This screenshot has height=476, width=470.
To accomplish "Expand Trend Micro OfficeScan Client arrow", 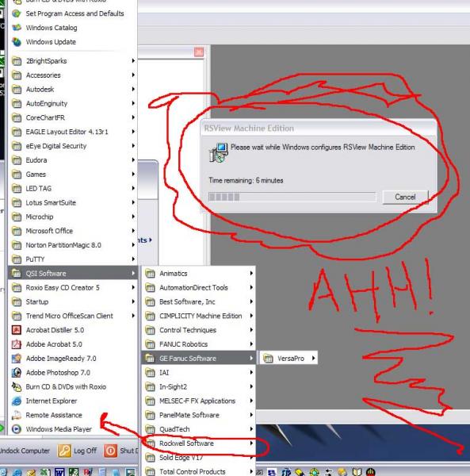I will click(x=133, y=316).
